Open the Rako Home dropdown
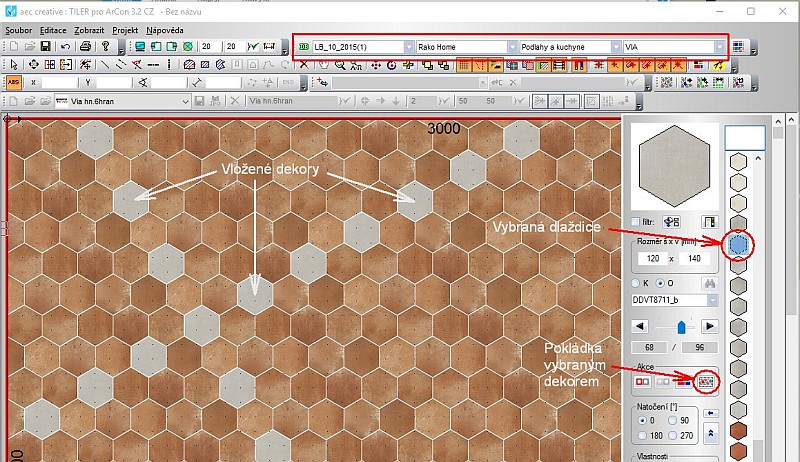Image resolution: width=800 pixels, height=462 pixels. (x=512, y=47)
